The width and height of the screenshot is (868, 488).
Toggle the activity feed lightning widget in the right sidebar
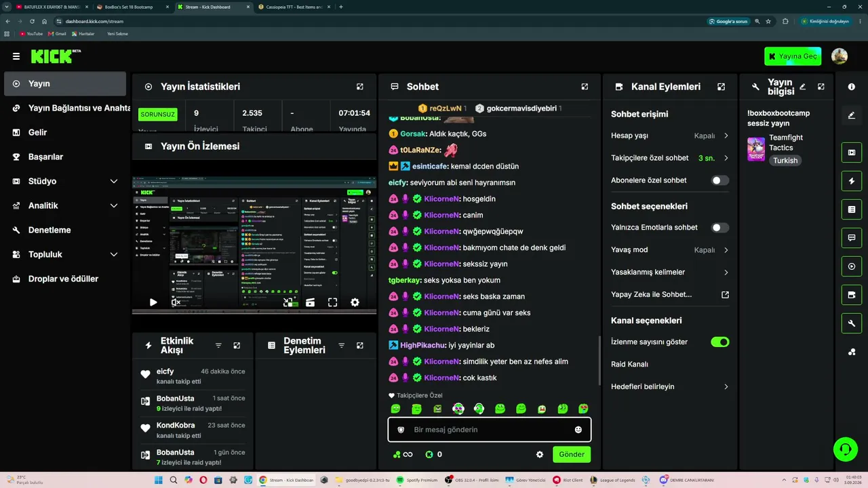coord(852,181)
